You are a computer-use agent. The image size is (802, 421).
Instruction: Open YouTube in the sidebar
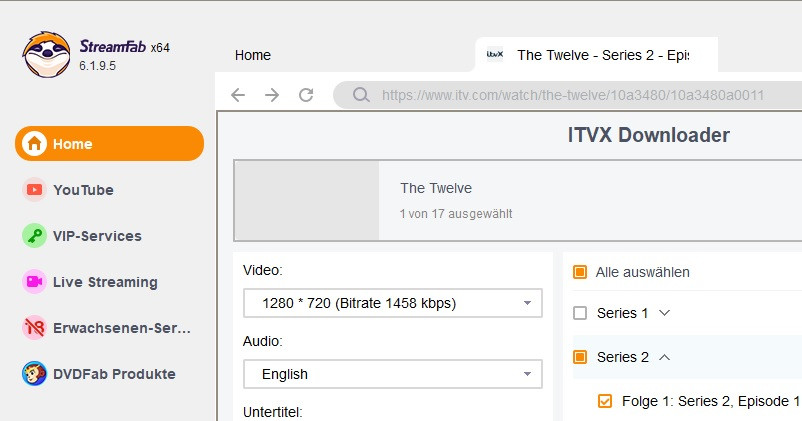tap(83, 190)
